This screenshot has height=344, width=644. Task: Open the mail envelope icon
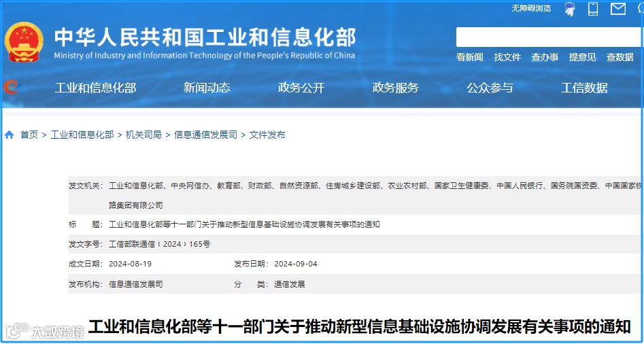tap(617, 9)
